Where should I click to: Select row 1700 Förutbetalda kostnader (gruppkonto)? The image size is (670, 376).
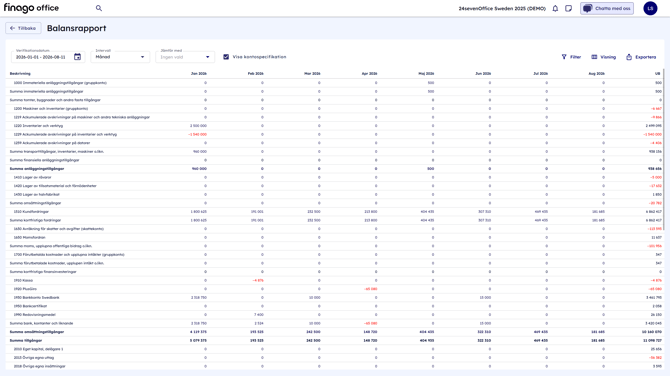point(335,255)
